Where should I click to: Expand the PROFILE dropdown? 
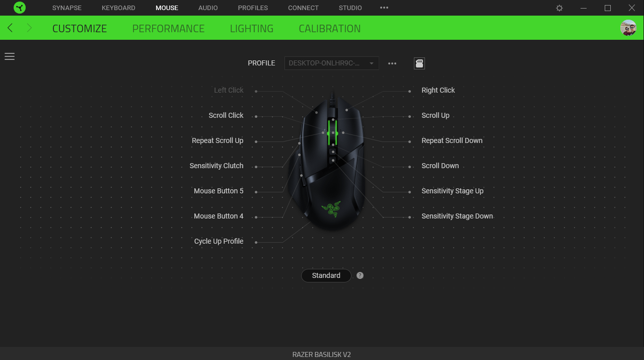pos(331,63)
